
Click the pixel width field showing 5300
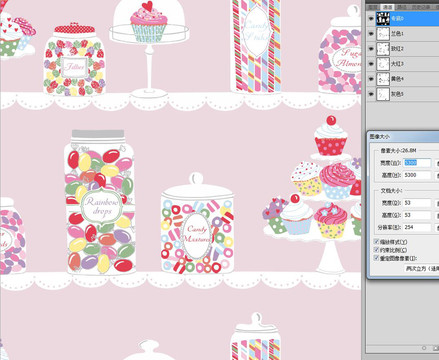(x=417, y=163)
